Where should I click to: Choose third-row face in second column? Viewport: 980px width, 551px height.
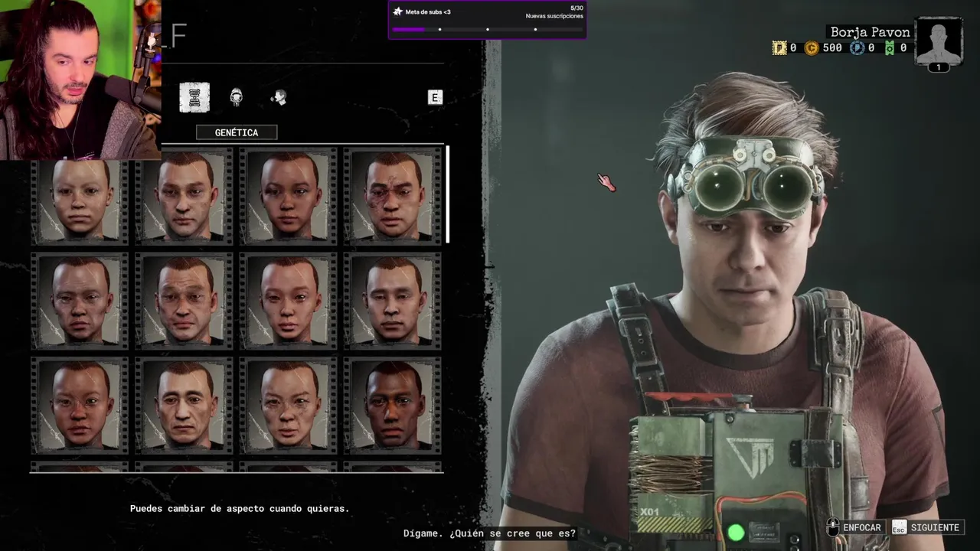(x=184, y=405)
